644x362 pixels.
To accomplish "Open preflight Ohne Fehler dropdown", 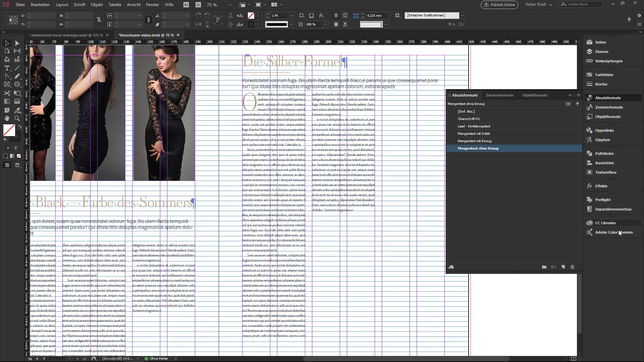I will [x=175, y=359].
